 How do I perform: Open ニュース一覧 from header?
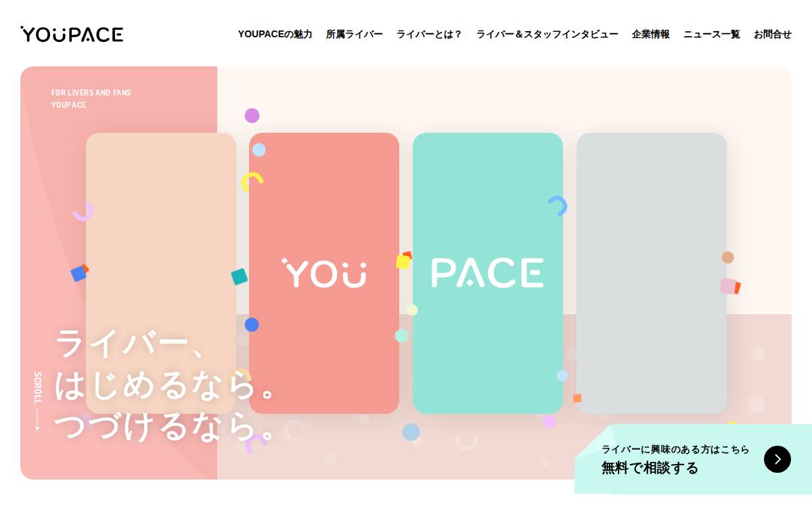711,34
